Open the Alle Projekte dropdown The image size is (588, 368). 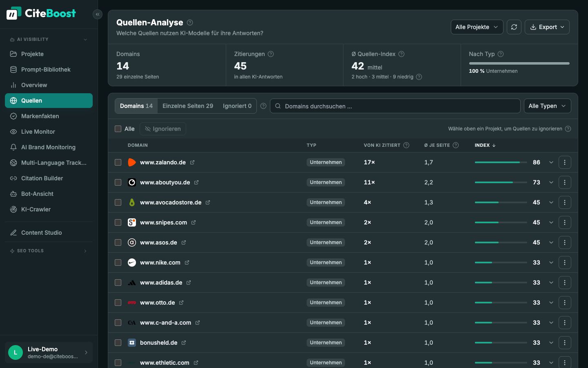477,27
